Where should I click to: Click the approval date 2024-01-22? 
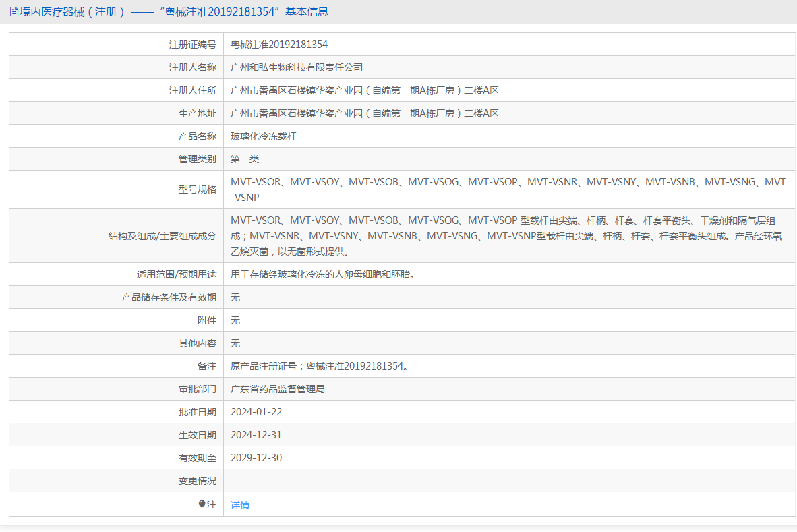tap(256, 412)
